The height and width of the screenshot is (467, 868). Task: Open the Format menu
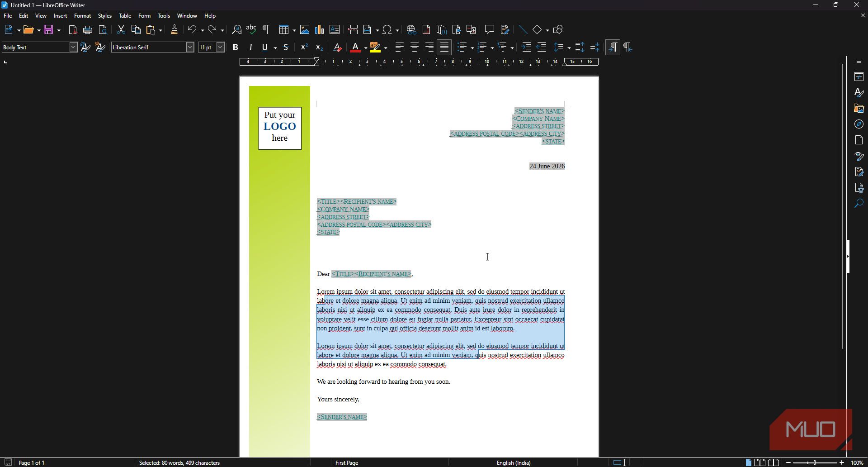tap(82, 16)
